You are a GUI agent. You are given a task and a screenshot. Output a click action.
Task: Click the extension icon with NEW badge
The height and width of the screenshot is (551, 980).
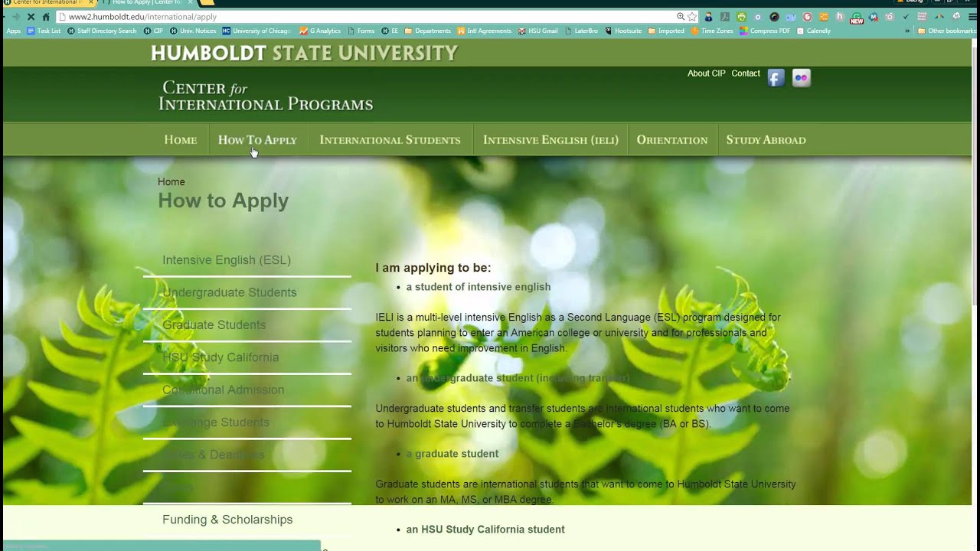point(857,18)
